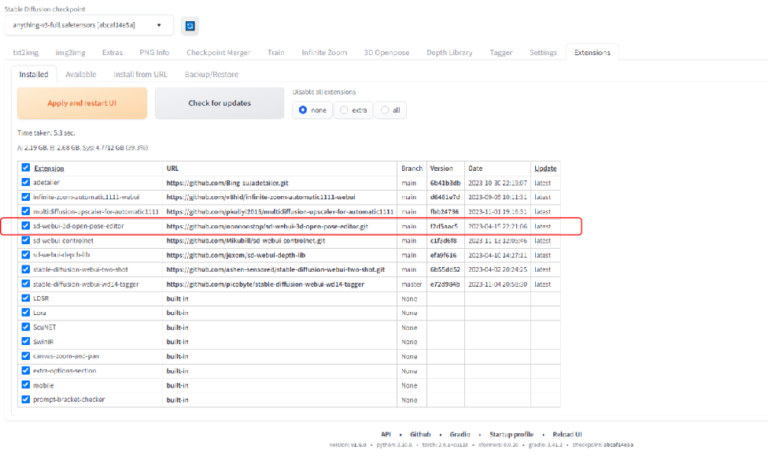This screenshot has width=768, height=460.
Task: Go to the Settings tab
Action: coord(543,52)
